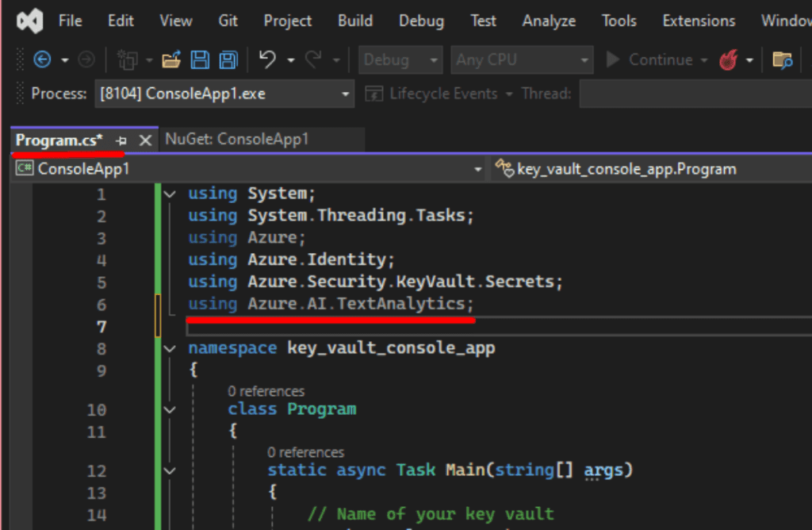This screenshot has width=812, height=530.
Task: Click the Find in Files icon
Action: pyautogui.click(x=783, y=60)
